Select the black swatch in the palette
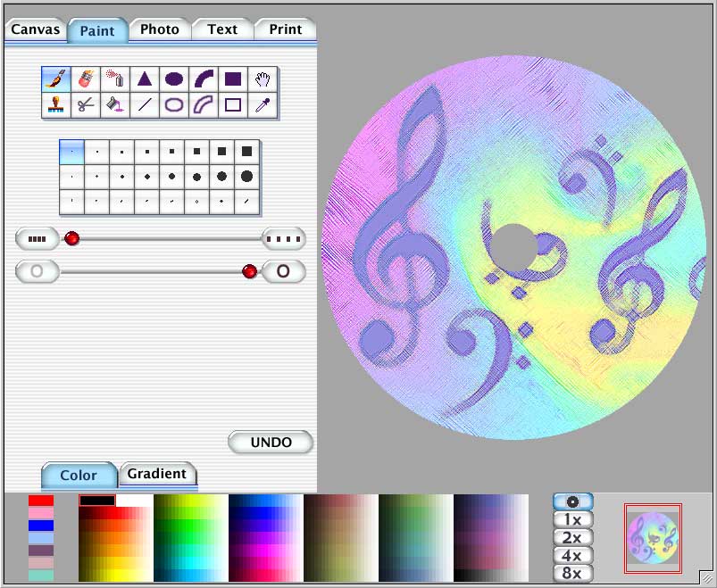 (97, 501)
